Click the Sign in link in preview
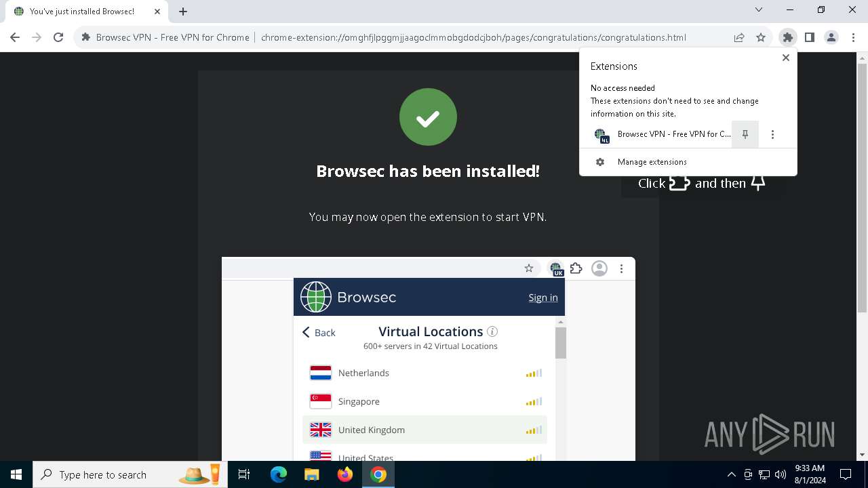This screenshot has height=488, width=868. pos(543,298)
